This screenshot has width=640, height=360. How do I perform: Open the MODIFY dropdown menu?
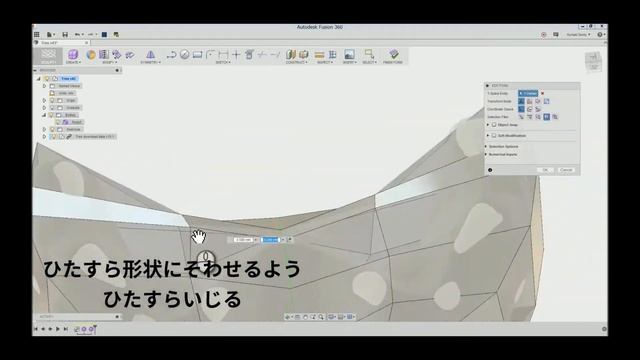109,62
